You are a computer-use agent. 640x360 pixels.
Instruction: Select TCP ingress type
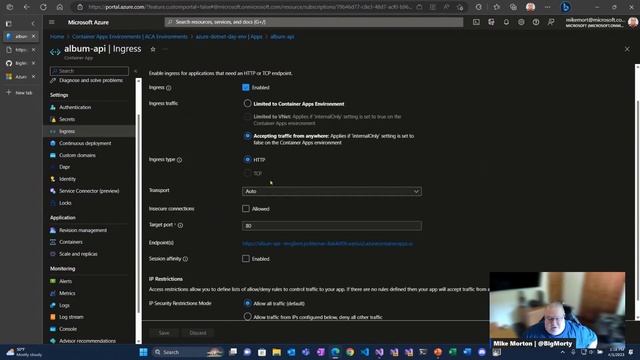[247, 173]
